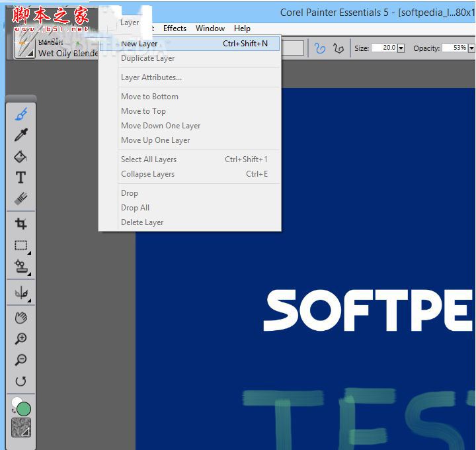The height and width of the screenshot is (450, 476).
Task: Choose Collapse Layers
Action: coord(190,174)
